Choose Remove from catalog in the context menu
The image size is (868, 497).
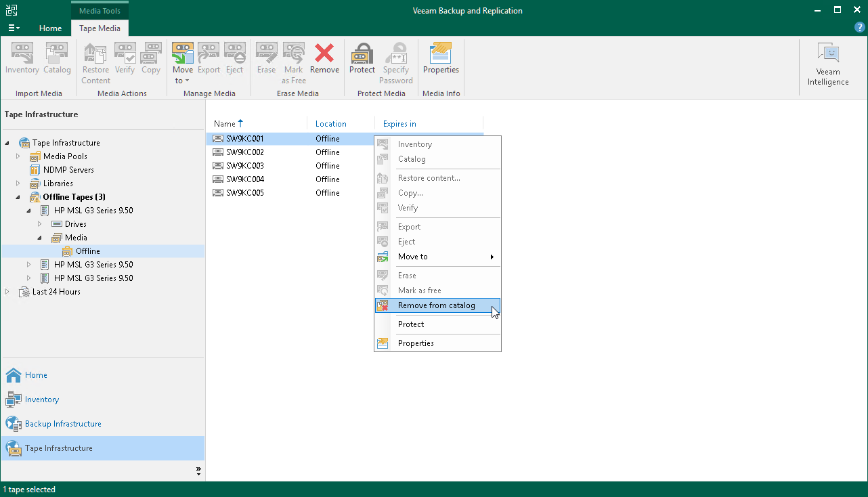pos(437,305)
